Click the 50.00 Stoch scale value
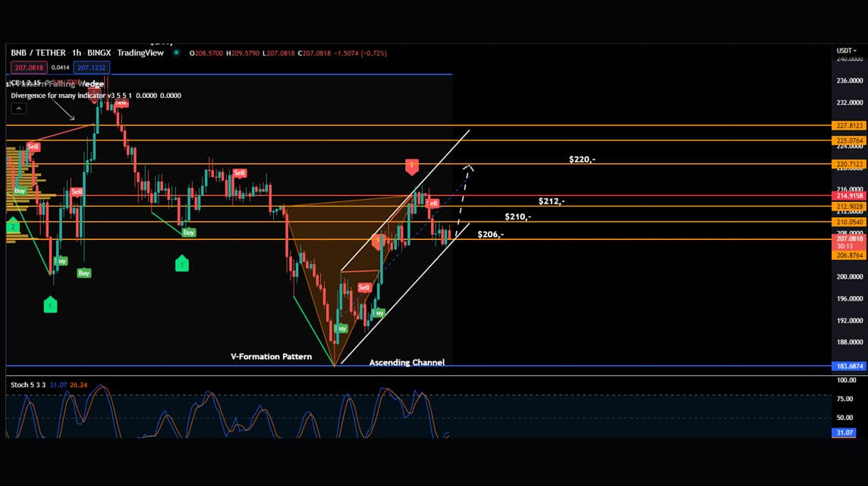 (x=844, y=418)
